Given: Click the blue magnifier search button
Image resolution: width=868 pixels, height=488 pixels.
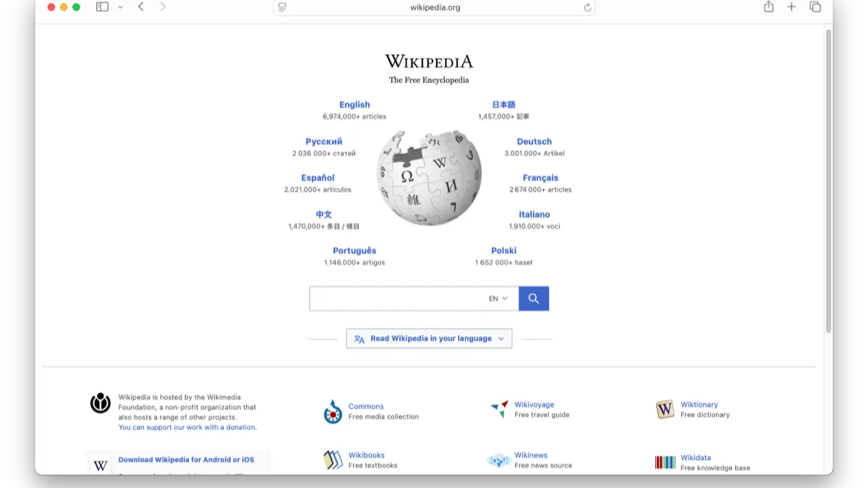Looking at the screenshot, I should [x=534, y=299].
